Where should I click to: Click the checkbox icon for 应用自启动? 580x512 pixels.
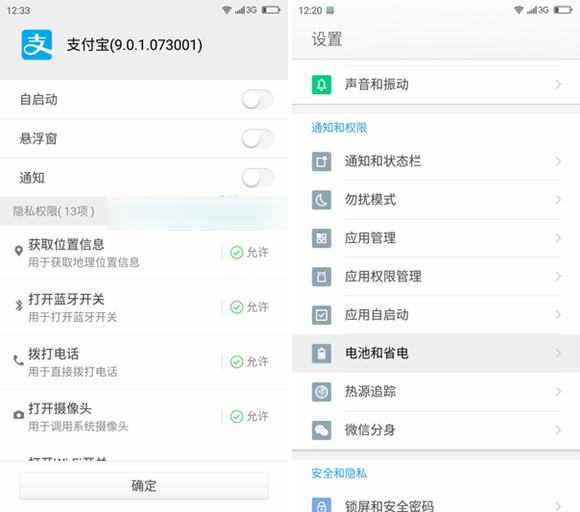[x=321, y=315]
